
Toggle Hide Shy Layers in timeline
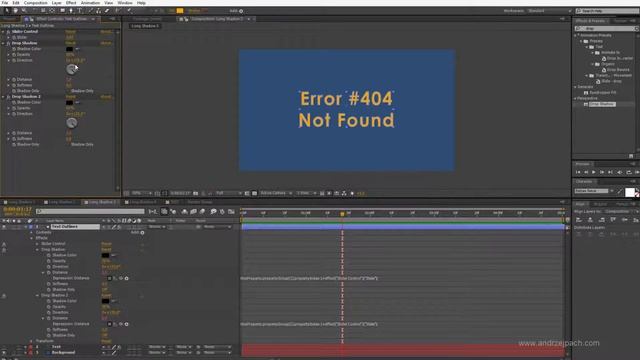pos(184,211)
